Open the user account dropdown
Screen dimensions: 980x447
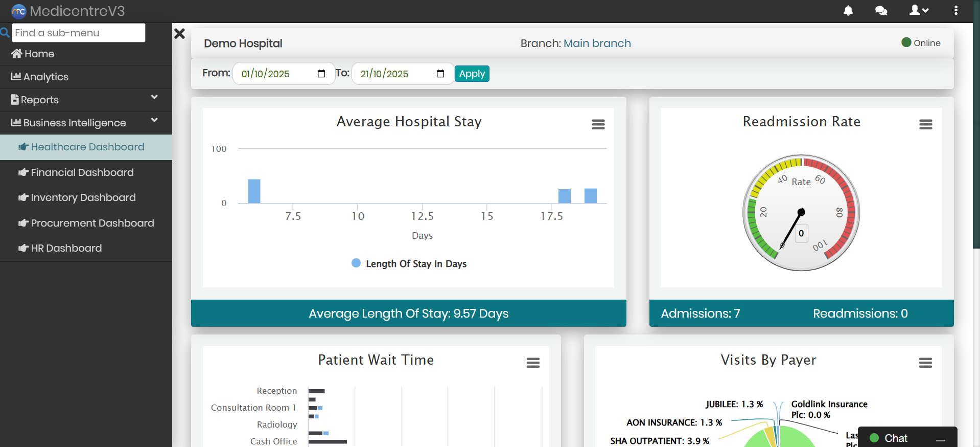919,11
